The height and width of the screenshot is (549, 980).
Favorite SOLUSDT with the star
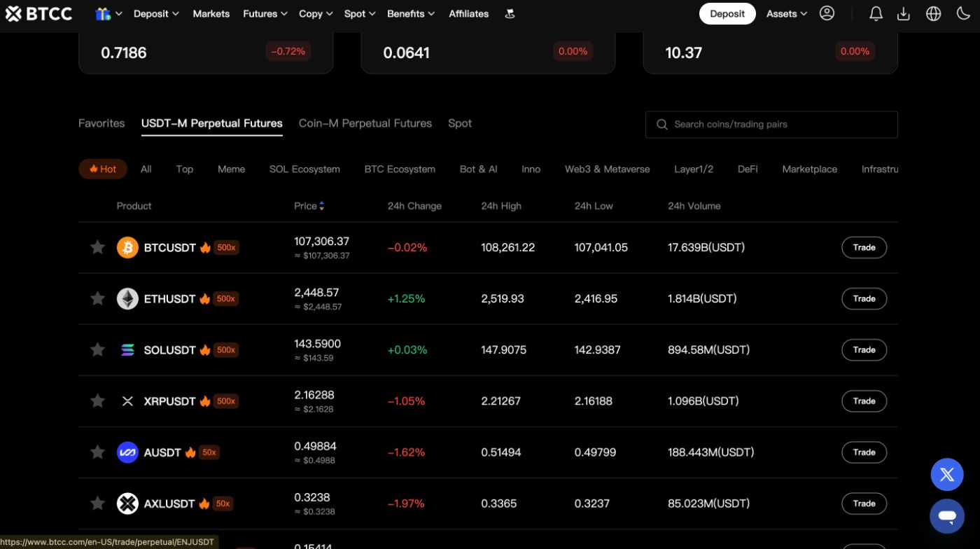click(97, 349)
